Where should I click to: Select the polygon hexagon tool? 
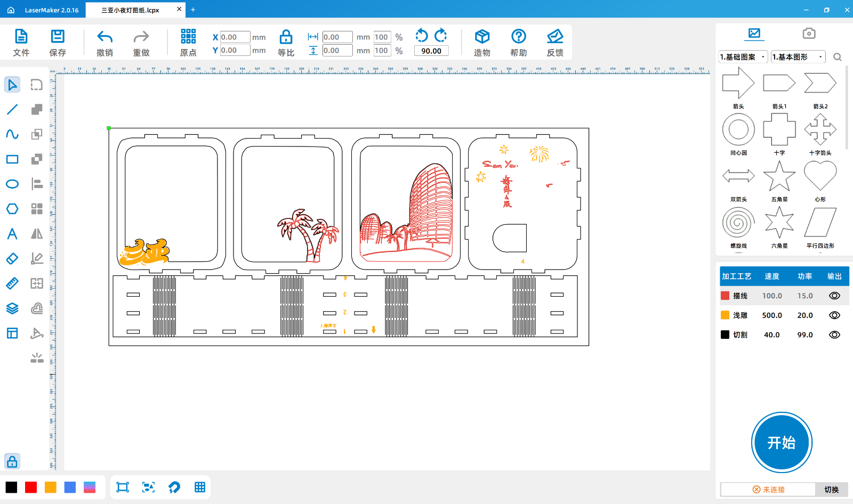click(x=12, y=209)
